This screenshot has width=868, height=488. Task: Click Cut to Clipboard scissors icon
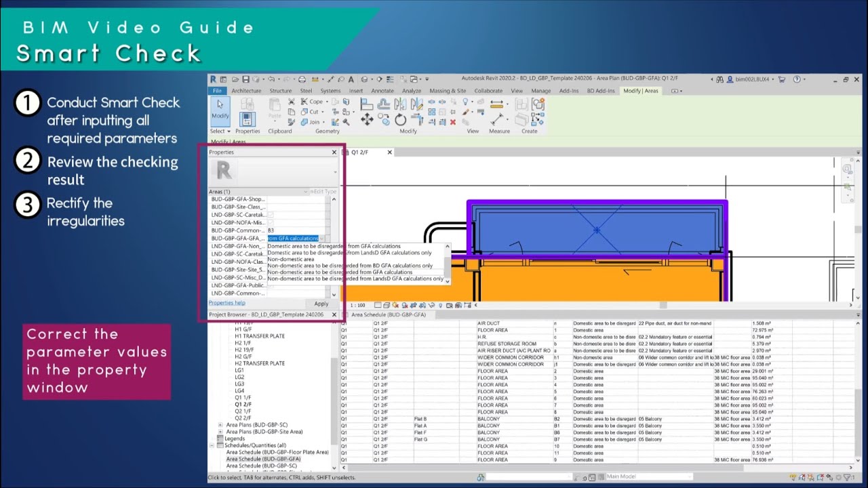point(291,102)
